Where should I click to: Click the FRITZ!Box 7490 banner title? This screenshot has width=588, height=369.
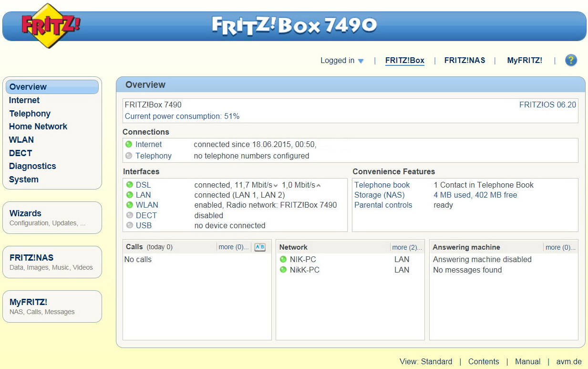[x=294, y=25]
